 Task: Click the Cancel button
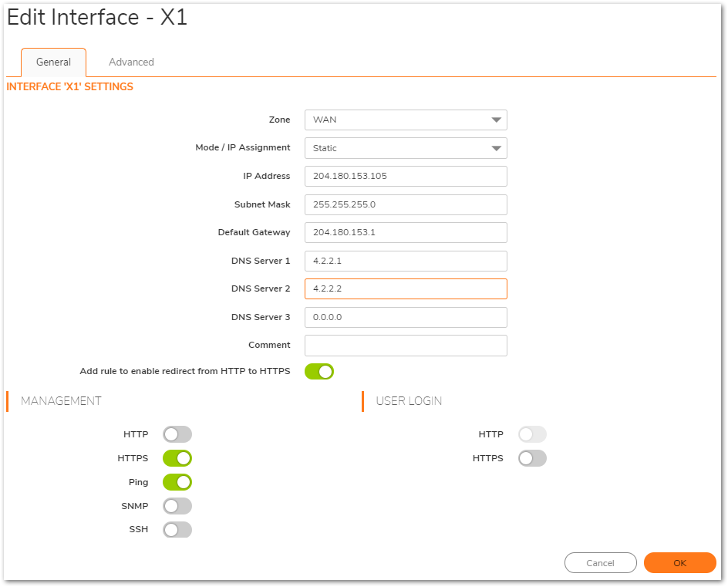(x=600, y=563)
